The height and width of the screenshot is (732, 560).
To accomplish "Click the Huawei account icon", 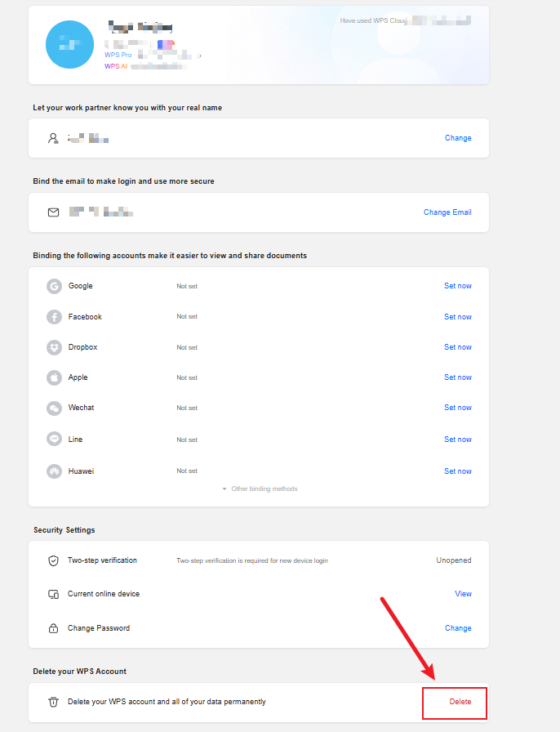I will pyautogui.click(x=54, y=471).
